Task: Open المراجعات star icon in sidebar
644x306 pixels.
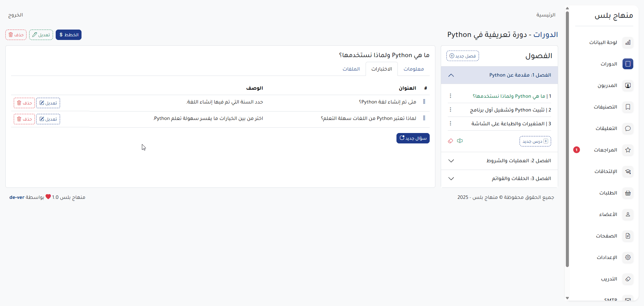Action: [628, 150]
